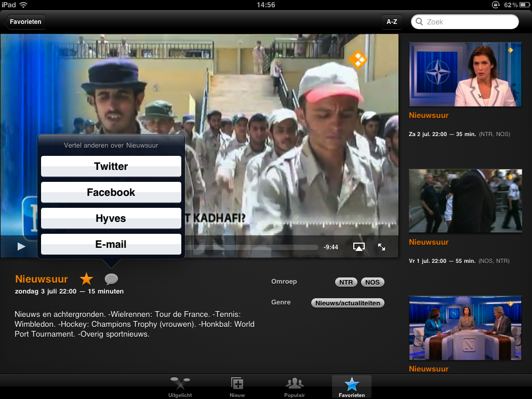Switch to the Nieuw tab
Image resolution: width=532 pixels, height=399 pixels.
237,387
